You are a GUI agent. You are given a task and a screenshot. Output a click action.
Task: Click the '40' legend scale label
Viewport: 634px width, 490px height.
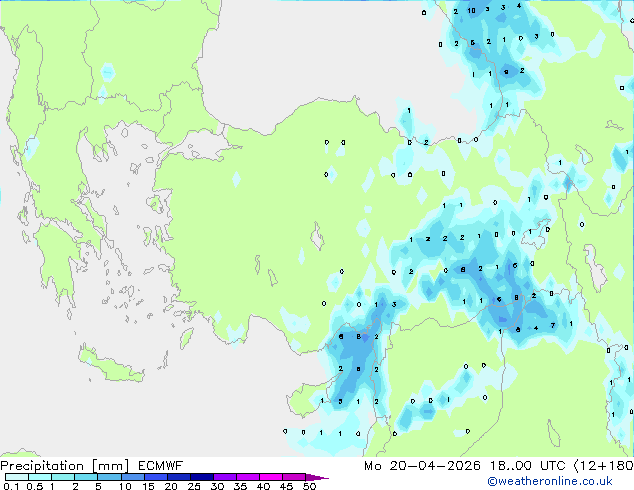[x=263, y=486]
